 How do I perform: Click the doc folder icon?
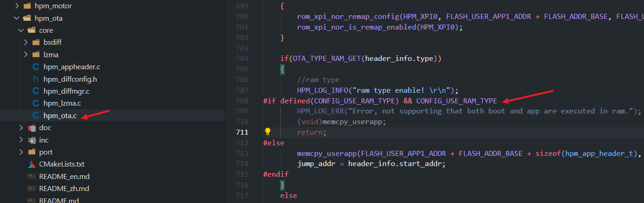[32, 128]
